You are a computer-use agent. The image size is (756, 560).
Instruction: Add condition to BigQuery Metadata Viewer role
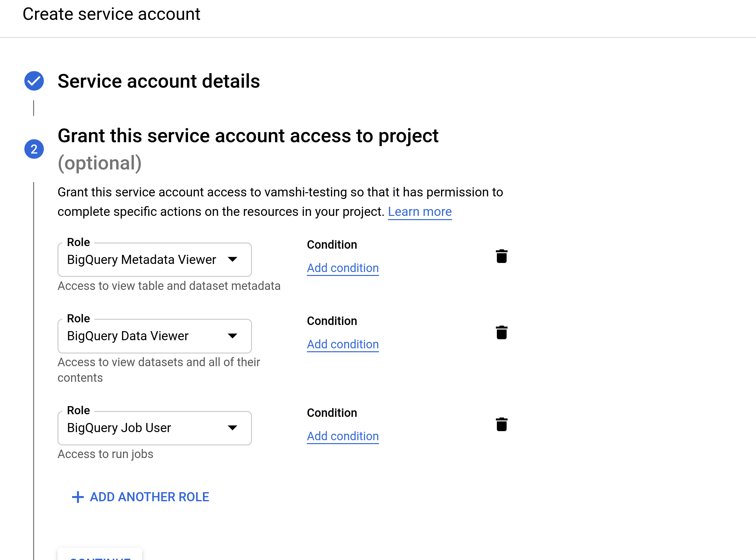[342, 268]
